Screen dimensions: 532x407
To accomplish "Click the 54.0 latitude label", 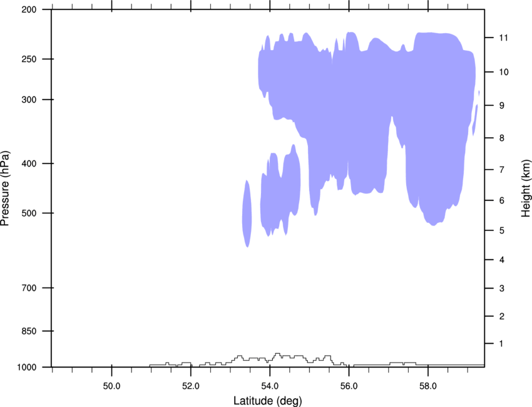I will pos(270,386).
